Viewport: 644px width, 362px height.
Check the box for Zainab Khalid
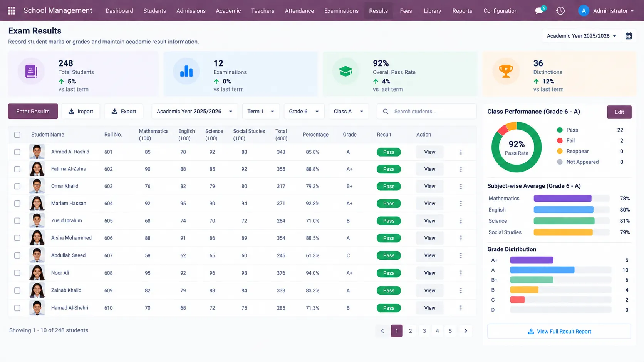coord(17,290)
